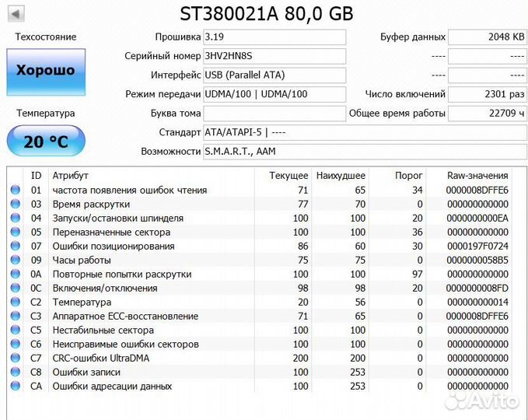Click worst value 56 in Температура row
Screen dimensions: 528x420
tap(360, 302)
